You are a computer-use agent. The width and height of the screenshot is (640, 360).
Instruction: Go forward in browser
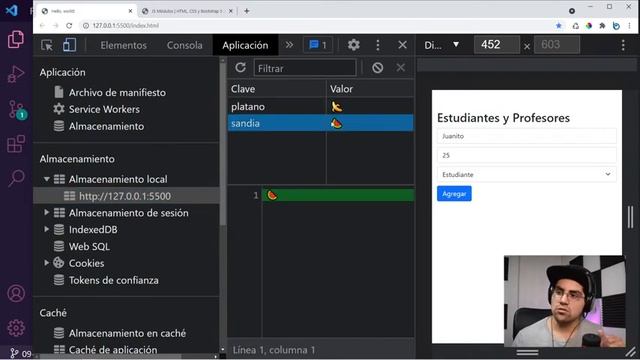[56, 26]
